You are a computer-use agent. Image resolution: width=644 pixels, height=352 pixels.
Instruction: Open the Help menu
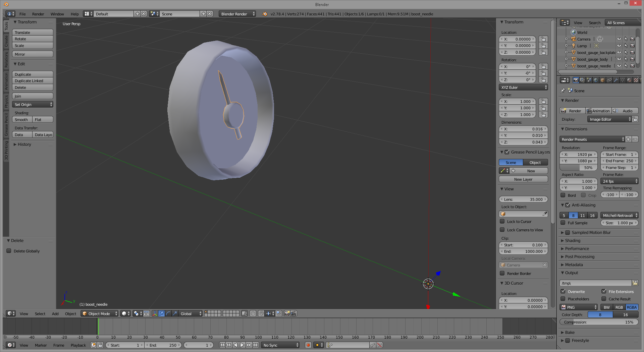coord(74,14)
